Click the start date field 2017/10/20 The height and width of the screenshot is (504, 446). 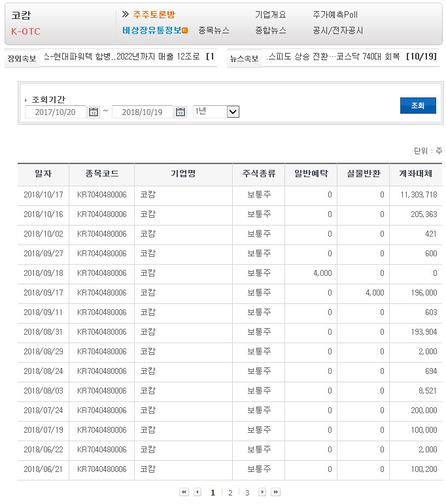(56, 112)
